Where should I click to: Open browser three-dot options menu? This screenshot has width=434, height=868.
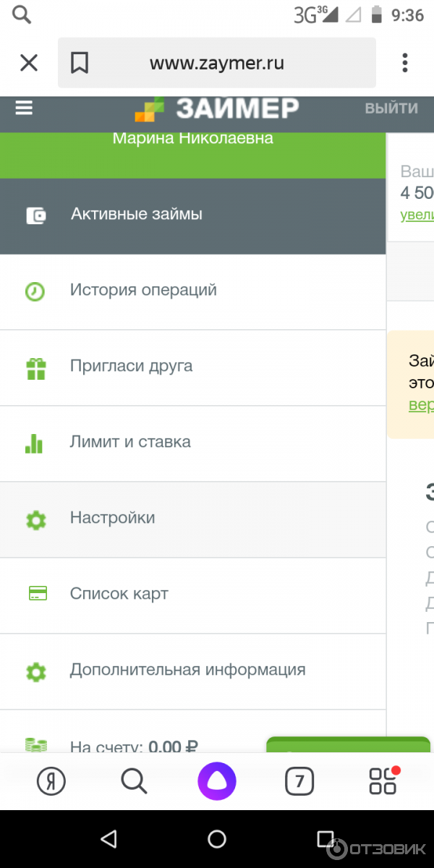404,63
